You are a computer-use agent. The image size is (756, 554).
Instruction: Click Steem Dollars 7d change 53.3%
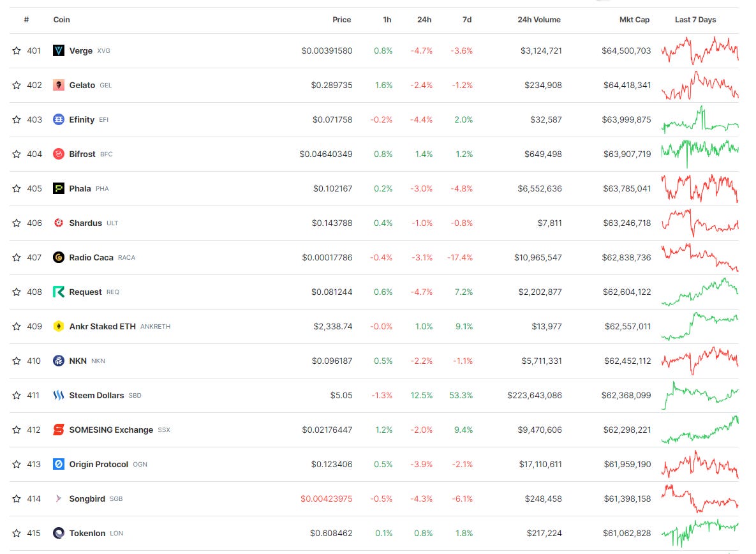click(461, 395)
